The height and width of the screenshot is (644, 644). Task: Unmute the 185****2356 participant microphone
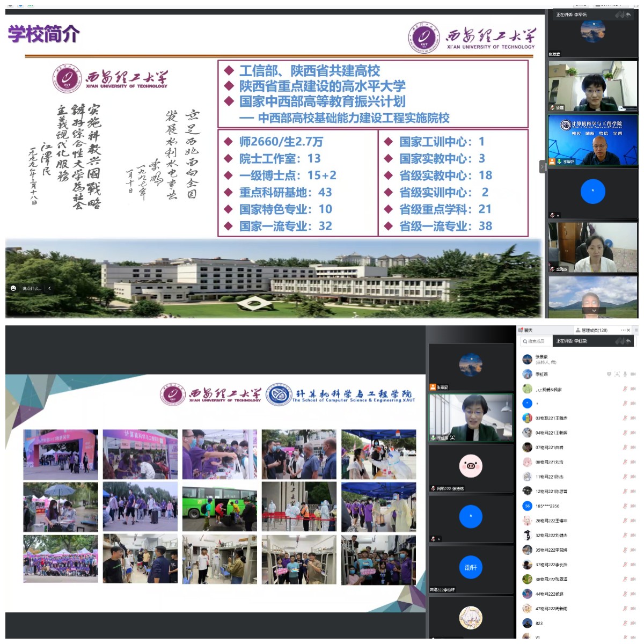(x=625, y=506)
